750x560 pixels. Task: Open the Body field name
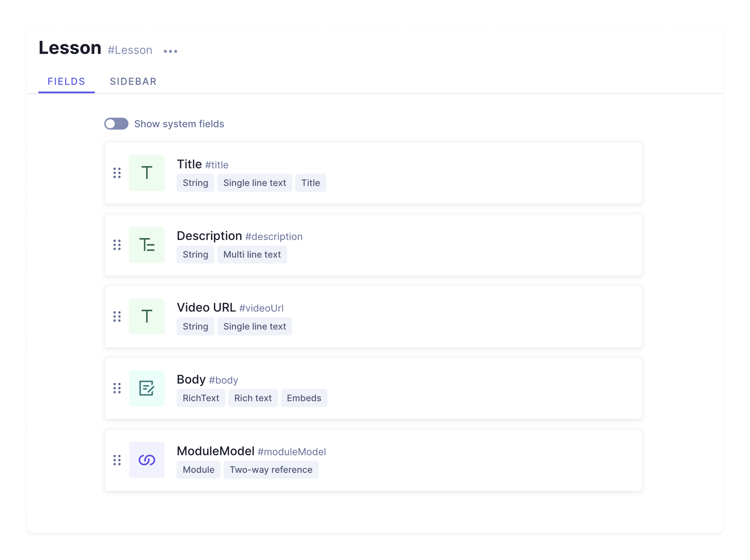pos(191,379)
